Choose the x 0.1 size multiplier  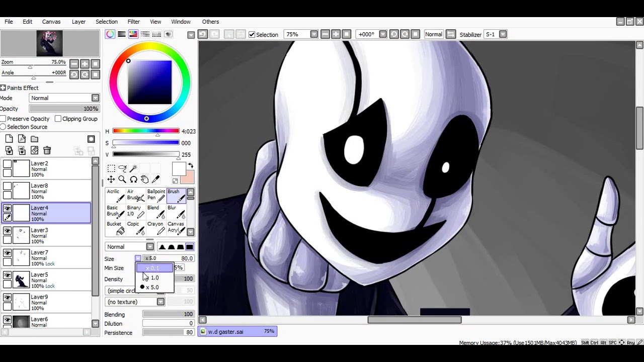[154, 268]
